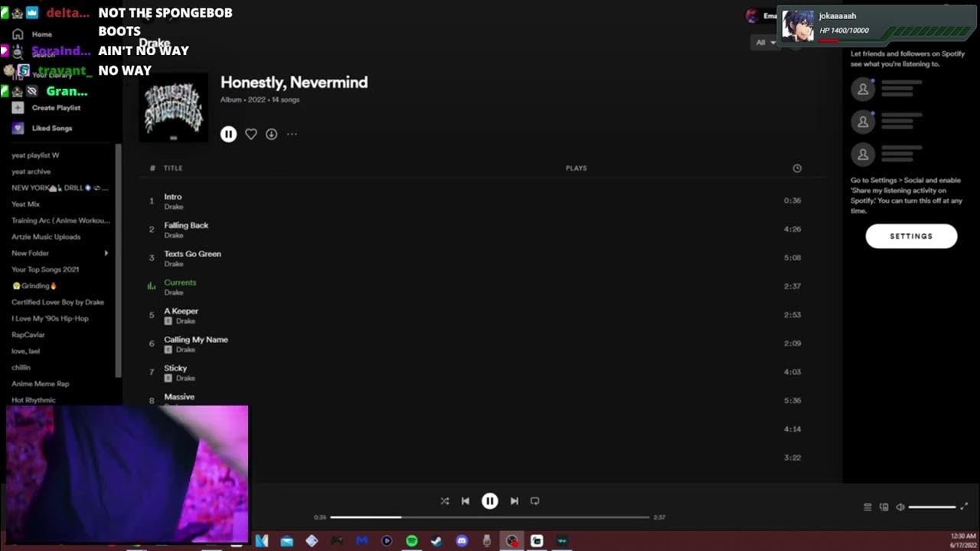The width and height of the screenshot is (980, 551).
Task: Open 'Your Top Songs 2021' playlist
Action: pos(45,269)
